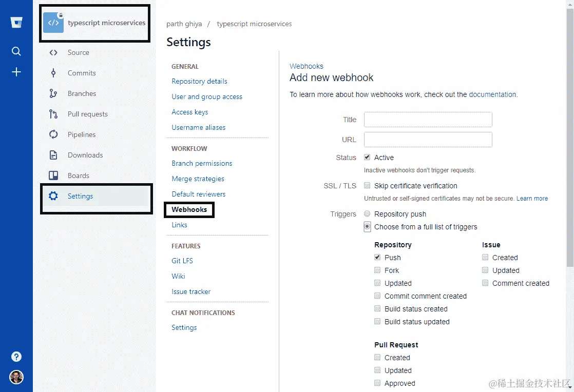This screenshot has width=574, height=392.
Task: Open the user profile avatar
Action: tap(16, 377)
